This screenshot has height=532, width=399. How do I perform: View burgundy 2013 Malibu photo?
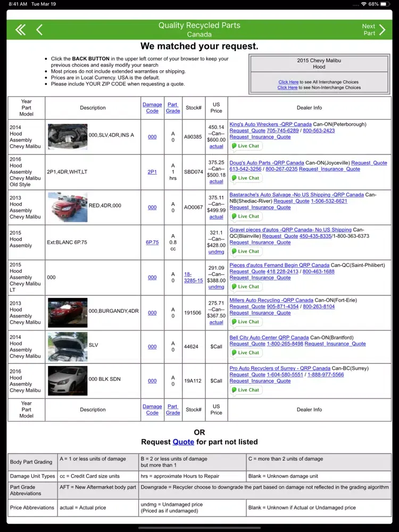68,312
